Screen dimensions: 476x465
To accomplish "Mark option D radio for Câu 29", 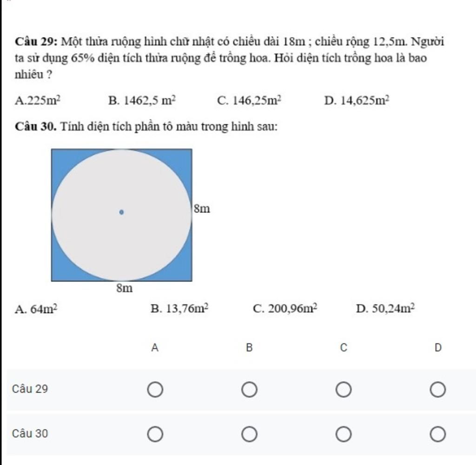I will click(437, 390).
